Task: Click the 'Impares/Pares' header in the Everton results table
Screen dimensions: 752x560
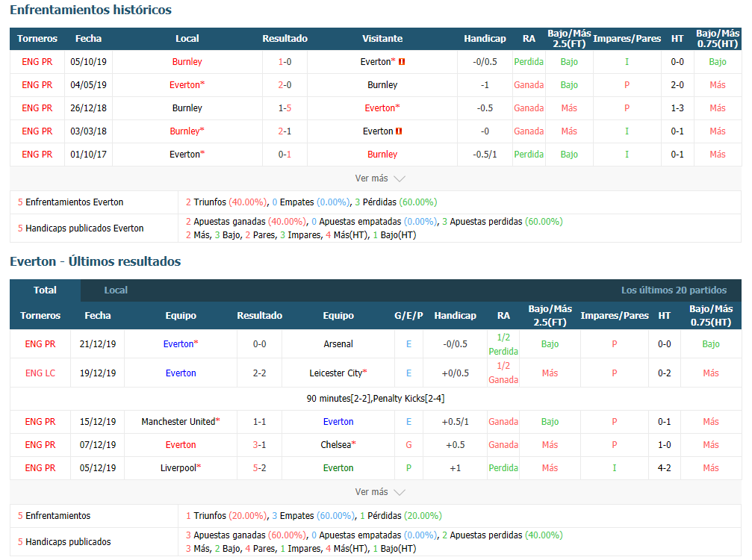Action: (x=615, y=316)
